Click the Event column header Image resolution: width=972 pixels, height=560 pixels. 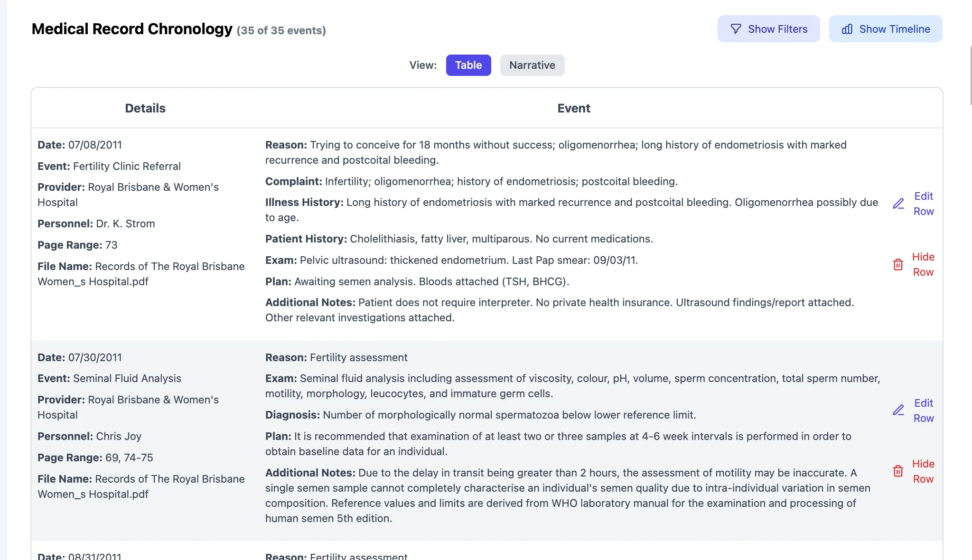pyautogui.click(x=573, y=108)
